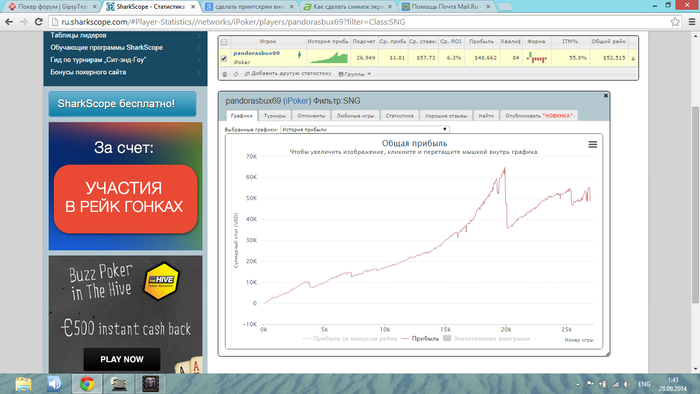This screenshot has height=394, width=700.
Task: Click the profit history sparkline thumbnail
Action: 329,58
